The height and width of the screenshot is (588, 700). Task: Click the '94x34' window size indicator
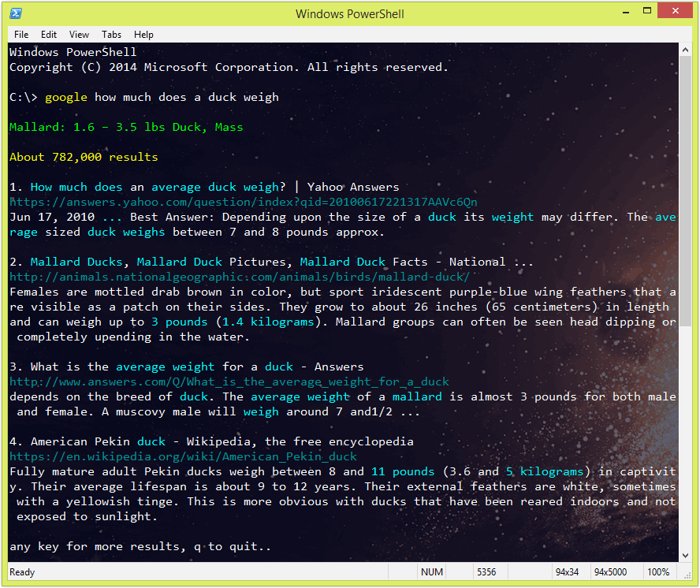(x=567, y=572)
